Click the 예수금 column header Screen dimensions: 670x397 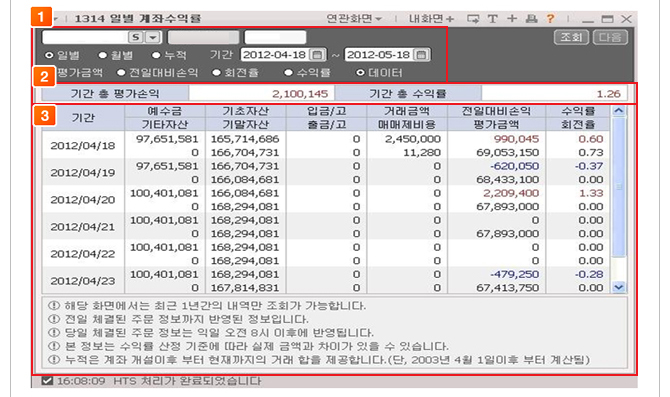click(165, 111)
